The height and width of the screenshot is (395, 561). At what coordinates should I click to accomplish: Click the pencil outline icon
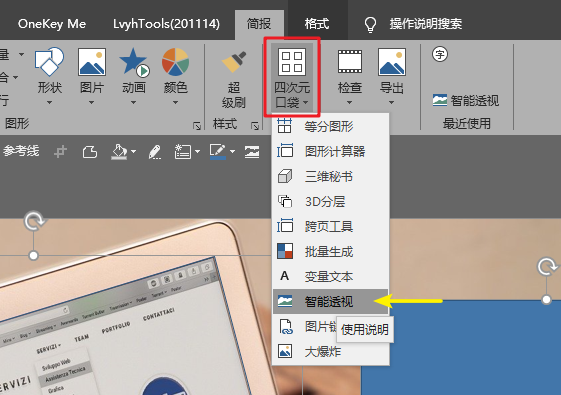[155, 152]
